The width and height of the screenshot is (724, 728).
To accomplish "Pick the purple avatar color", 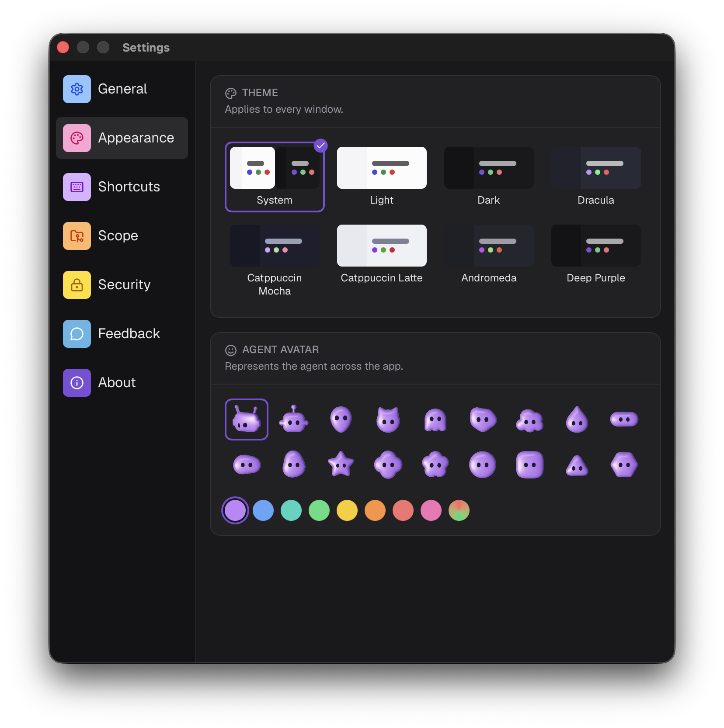I will 235,510.
